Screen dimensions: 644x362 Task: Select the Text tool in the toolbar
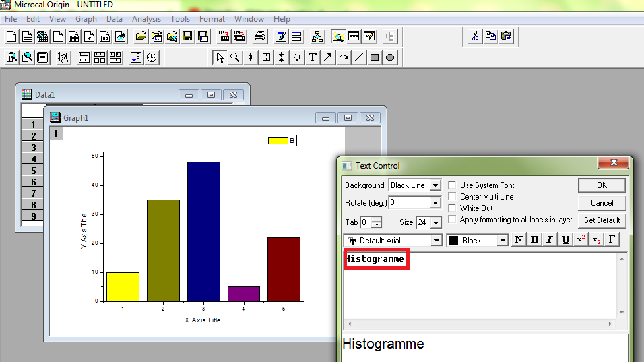tap(313, 57)
